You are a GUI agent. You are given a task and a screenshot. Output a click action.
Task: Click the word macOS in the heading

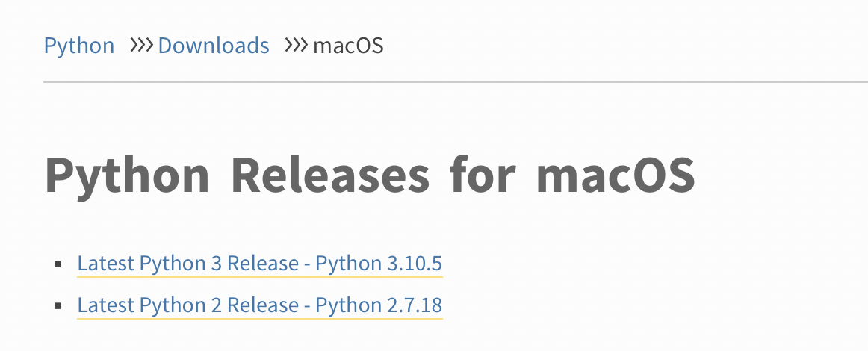[616, 175]
